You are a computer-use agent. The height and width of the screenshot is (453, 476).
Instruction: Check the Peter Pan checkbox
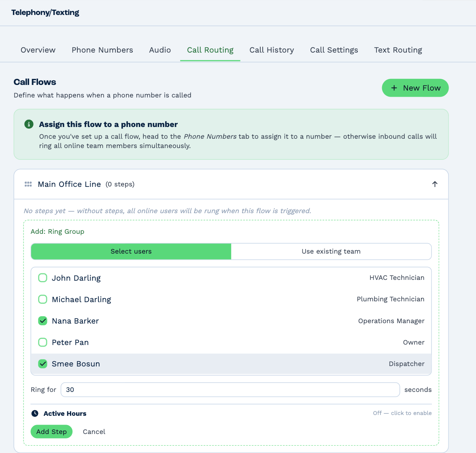42,342
